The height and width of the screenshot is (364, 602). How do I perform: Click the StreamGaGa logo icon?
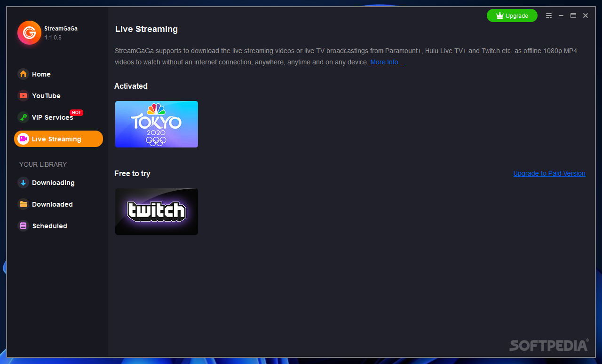pos(29,33)
